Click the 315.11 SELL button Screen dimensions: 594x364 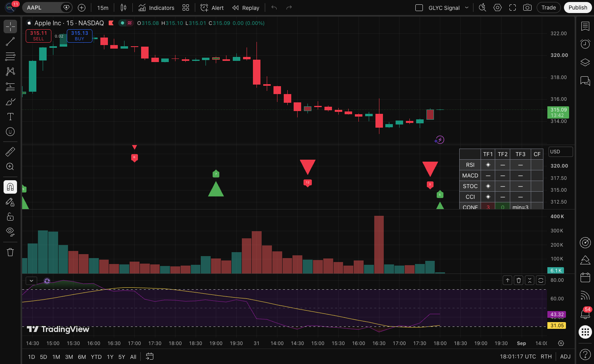(38, 36)
